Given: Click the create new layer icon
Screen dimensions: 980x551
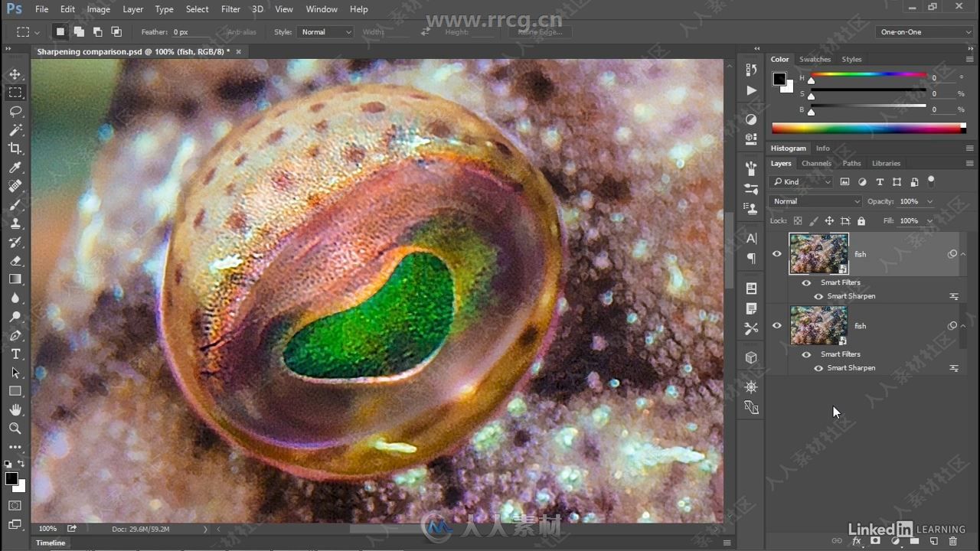Looking at the screenshot, I should click(934, 541).
